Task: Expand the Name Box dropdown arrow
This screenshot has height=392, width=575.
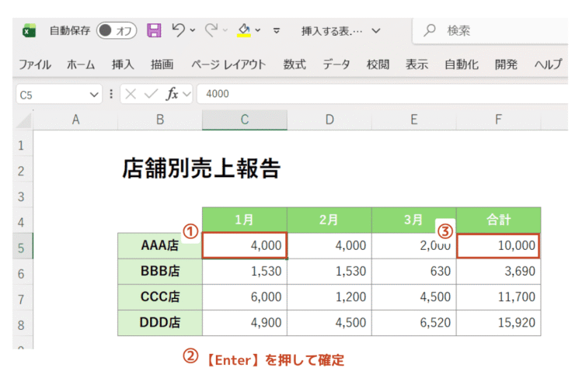Action: pos(94,95)
